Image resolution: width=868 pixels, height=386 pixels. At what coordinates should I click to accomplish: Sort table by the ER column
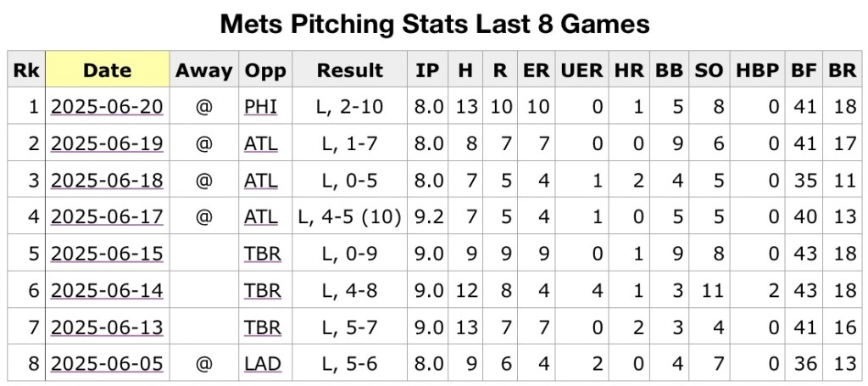coord(536,70)
